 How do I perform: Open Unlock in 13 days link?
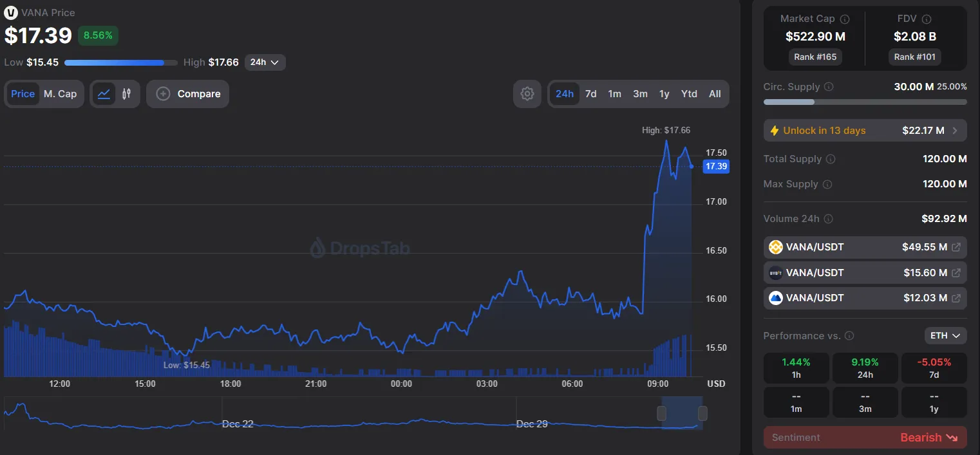point(865,131)
